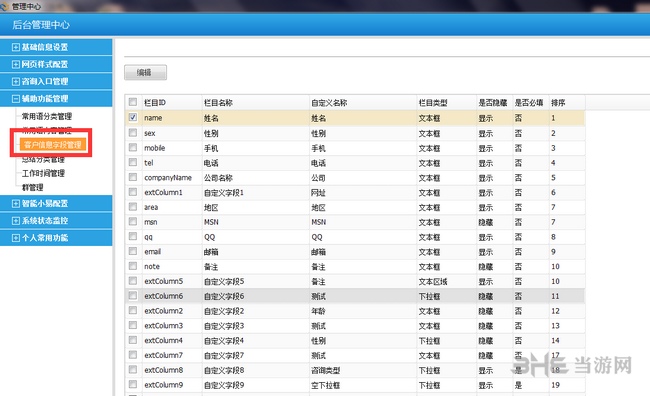Open 常用语分类管理 in the sidebar
650x396 pixels.
click(47, 116)
